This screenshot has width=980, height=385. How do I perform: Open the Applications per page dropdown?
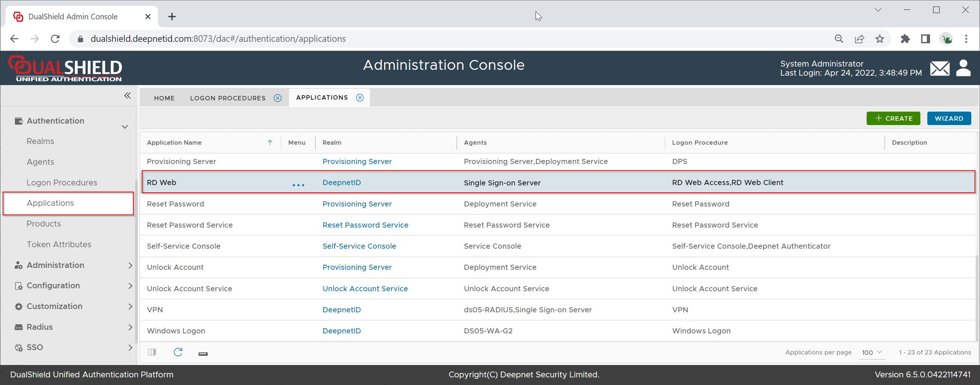tap(872, 352)
